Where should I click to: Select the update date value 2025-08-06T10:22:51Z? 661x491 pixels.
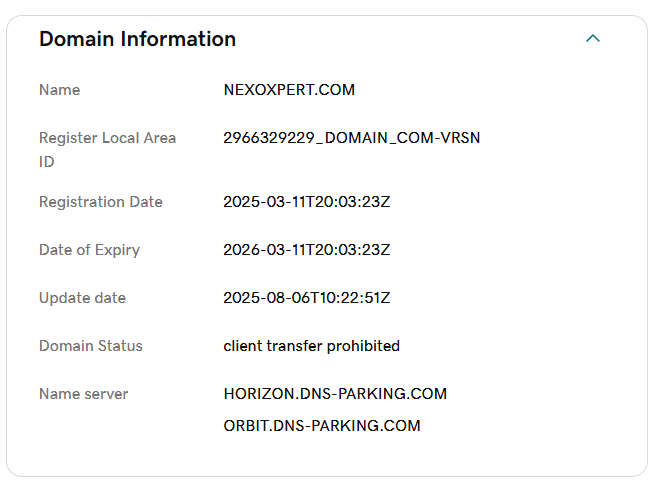pos(306,298)
